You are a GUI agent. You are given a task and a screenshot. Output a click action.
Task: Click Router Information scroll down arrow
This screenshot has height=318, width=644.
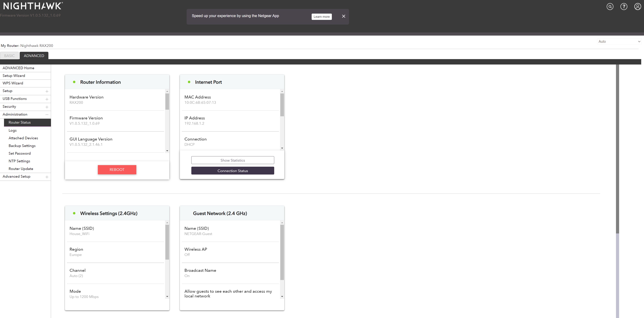[167, 151]
